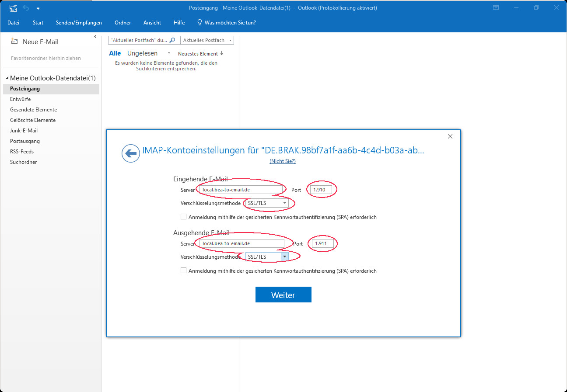The height and width of the screenshot is (392, 567).
Task: Click the Eingehende E-Mail heading
Action: [x=200, y=179]
